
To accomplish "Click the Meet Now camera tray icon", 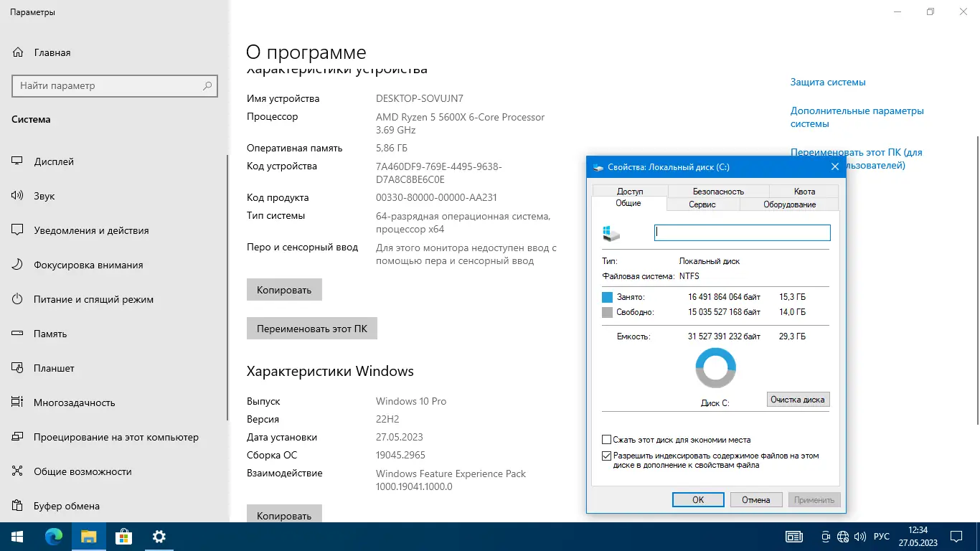I will tap(826, 537).
